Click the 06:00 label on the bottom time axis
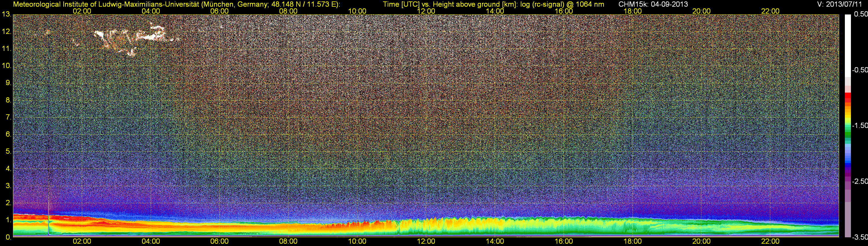868x246 pixels. click(219, 242)
